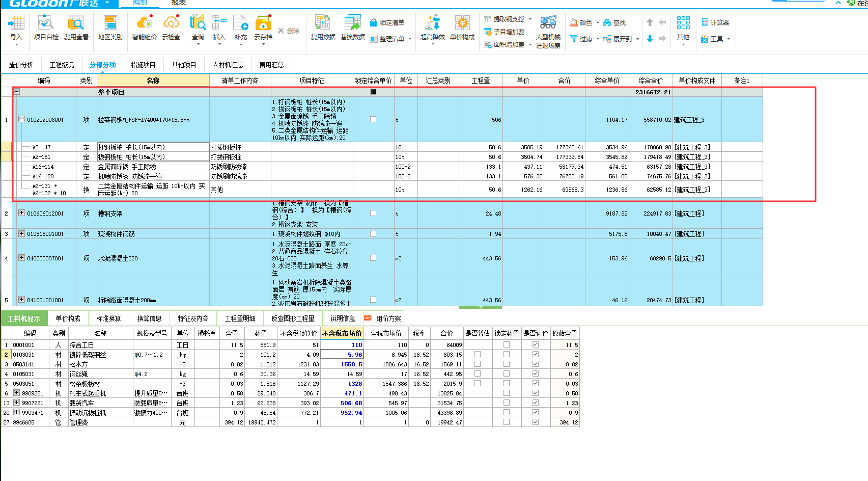This screenshot has height=481, width=868.
Task: Uncheck 是否计价 for 钢丝绳 row
Action: pyautogui.click(x=536, y=373)
